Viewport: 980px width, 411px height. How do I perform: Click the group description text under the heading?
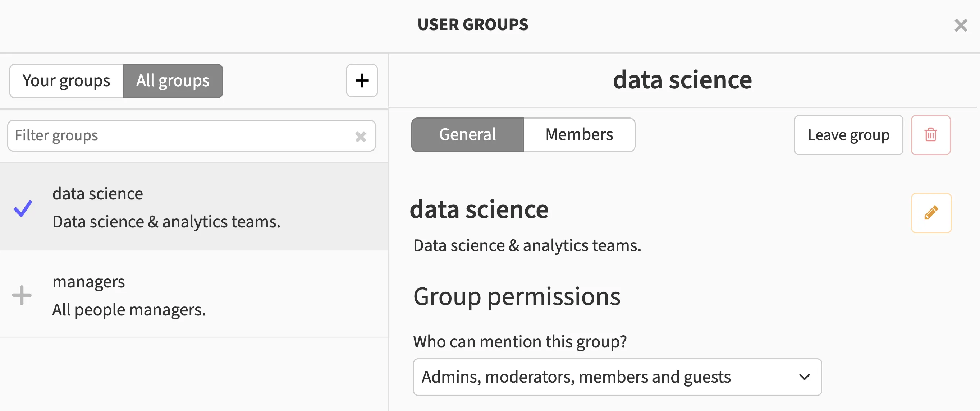(x=527, y=246)
